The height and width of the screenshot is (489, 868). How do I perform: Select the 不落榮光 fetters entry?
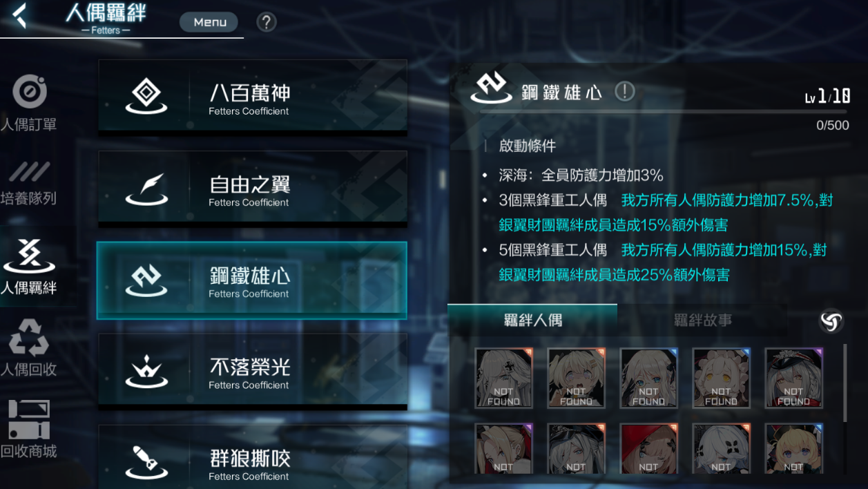coord(253,370)
